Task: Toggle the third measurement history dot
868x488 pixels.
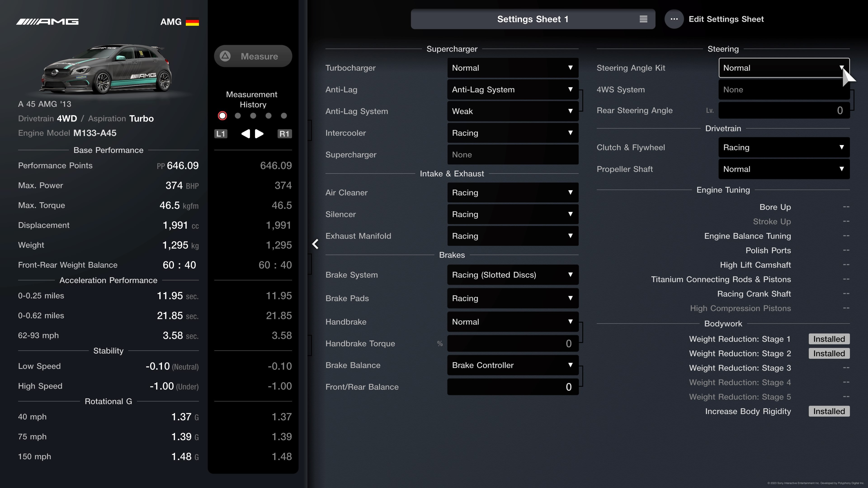Action: [253, 116]
